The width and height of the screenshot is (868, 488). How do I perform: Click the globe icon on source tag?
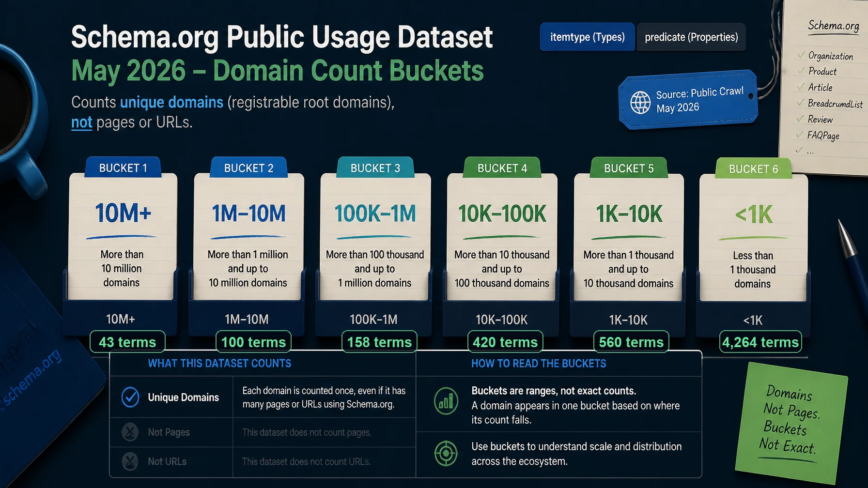click(x=640, y=103)
